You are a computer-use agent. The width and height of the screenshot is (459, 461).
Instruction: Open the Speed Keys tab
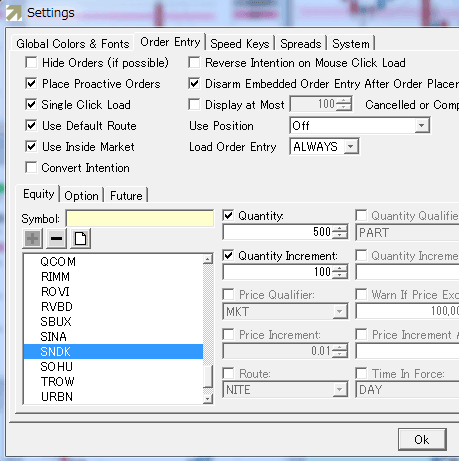pyautogui.click(x=240, y=44)
